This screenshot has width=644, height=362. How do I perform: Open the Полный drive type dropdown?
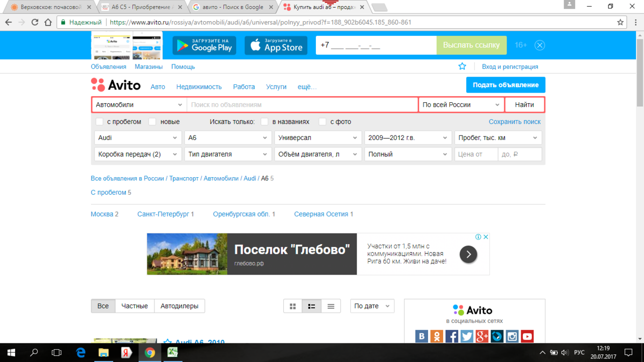pos(408,154)
